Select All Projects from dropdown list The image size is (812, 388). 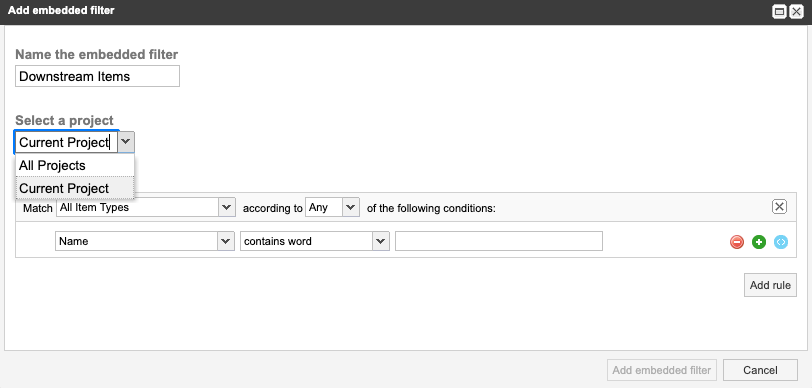pyautogui.click(x=75, y=166)
